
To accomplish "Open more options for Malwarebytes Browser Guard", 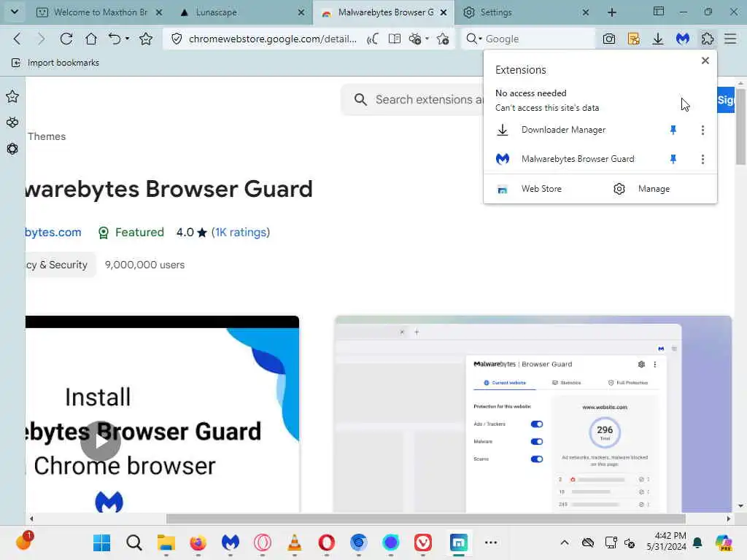I will [703, 159].
